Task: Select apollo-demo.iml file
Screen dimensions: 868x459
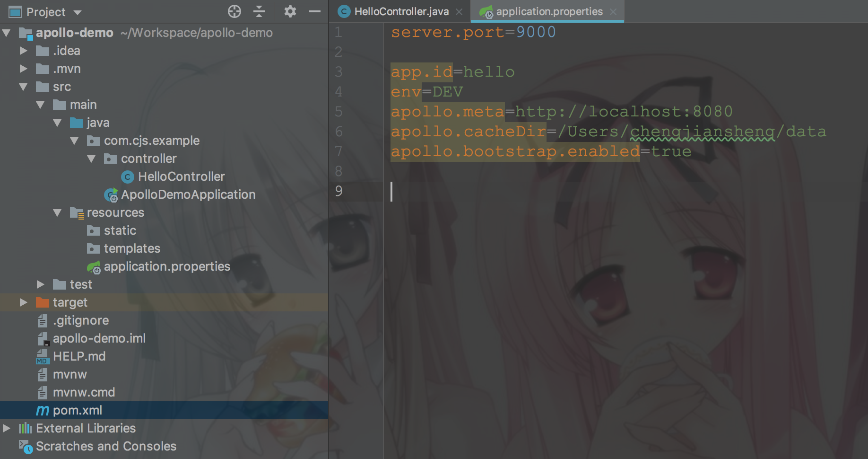Action: click(x=99, y=338)
